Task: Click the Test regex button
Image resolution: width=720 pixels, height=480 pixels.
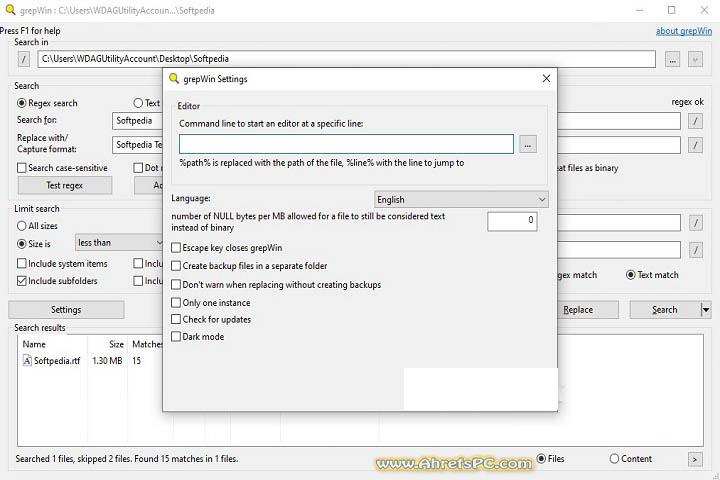Action: [65, 186]
